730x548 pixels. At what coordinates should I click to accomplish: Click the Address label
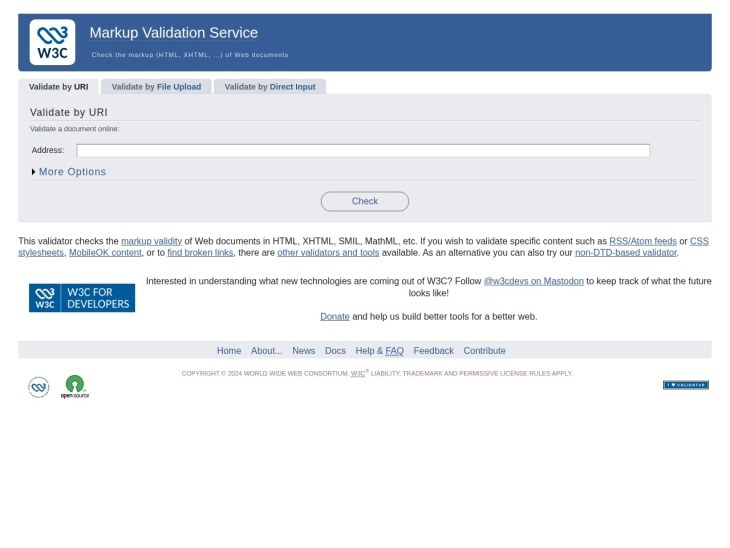pyautogui.click(x=48, y=150)
